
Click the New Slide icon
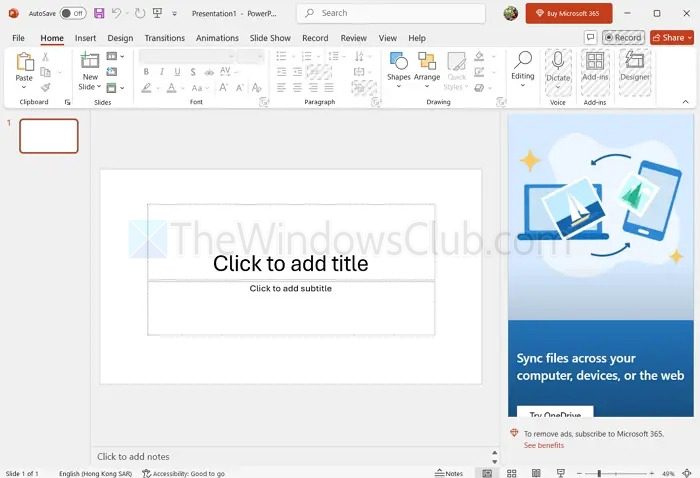(x=90, y=60)
